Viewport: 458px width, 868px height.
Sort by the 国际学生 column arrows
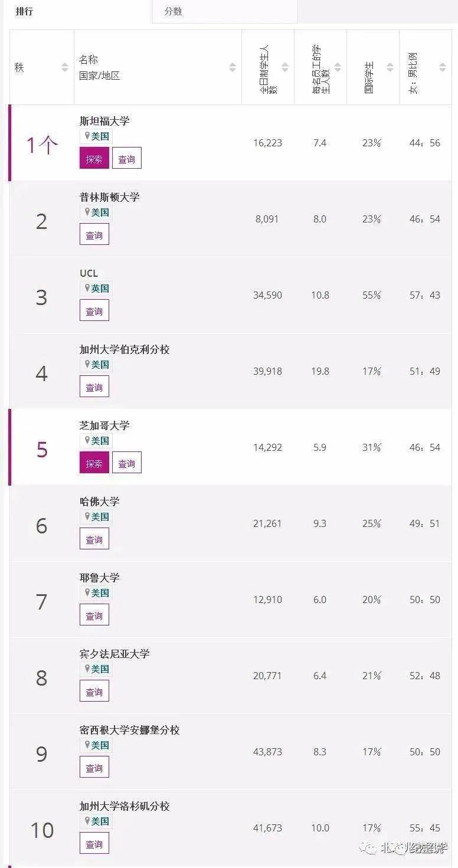click(x=390, y=68)
